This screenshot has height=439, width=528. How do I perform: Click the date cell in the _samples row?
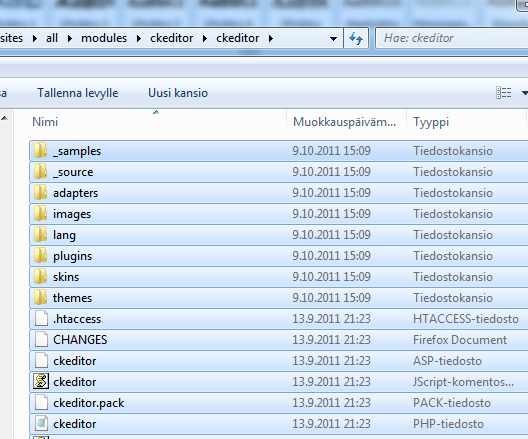pyautogui.click(x=331, y=150)
